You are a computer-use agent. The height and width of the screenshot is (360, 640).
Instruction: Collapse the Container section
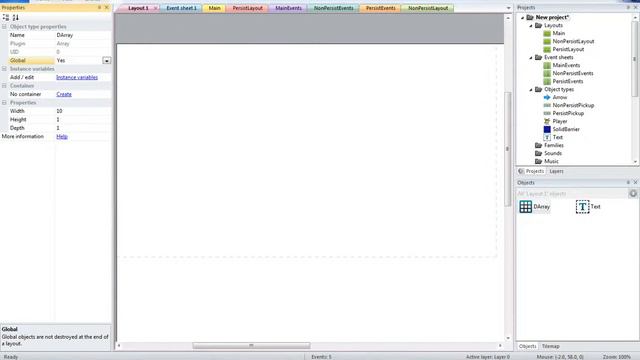click(x=4, y=86)
